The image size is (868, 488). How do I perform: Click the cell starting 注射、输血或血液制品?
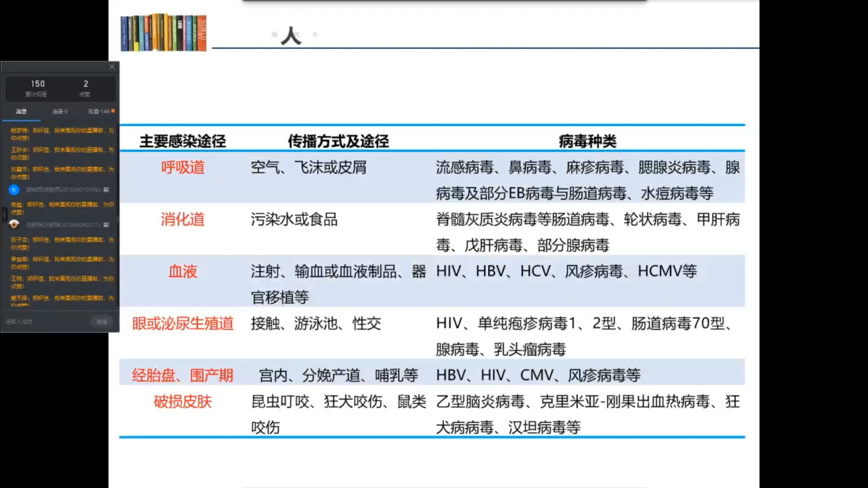click(339, 284)
